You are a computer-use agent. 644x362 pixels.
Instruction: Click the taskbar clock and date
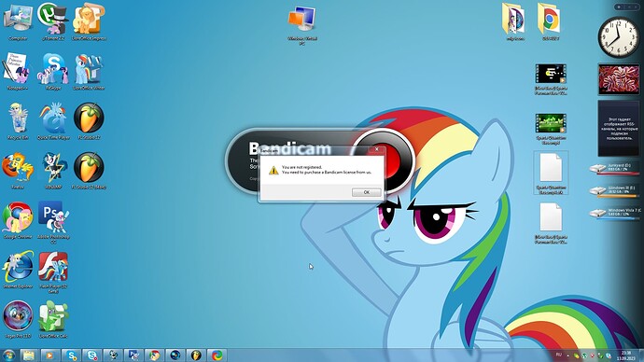tap(626, 355)
